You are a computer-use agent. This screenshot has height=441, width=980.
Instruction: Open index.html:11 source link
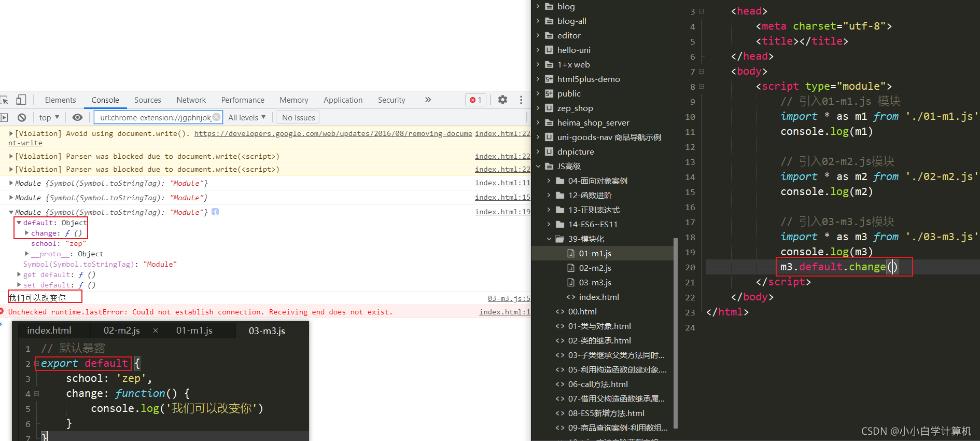pyautogui.click(x=502, y=183)
